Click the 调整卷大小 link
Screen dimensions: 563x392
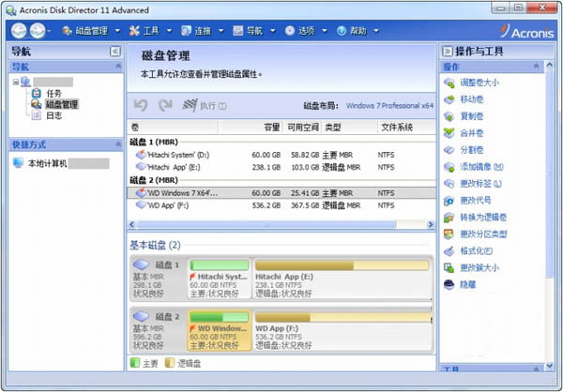coord(479,83)
